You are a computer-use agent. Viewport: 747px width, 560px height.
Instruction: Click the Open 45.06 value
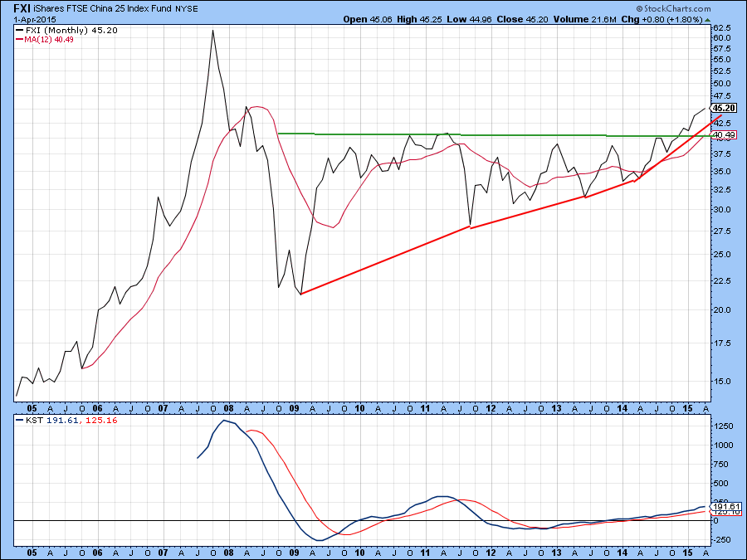(x=368, y=20)
